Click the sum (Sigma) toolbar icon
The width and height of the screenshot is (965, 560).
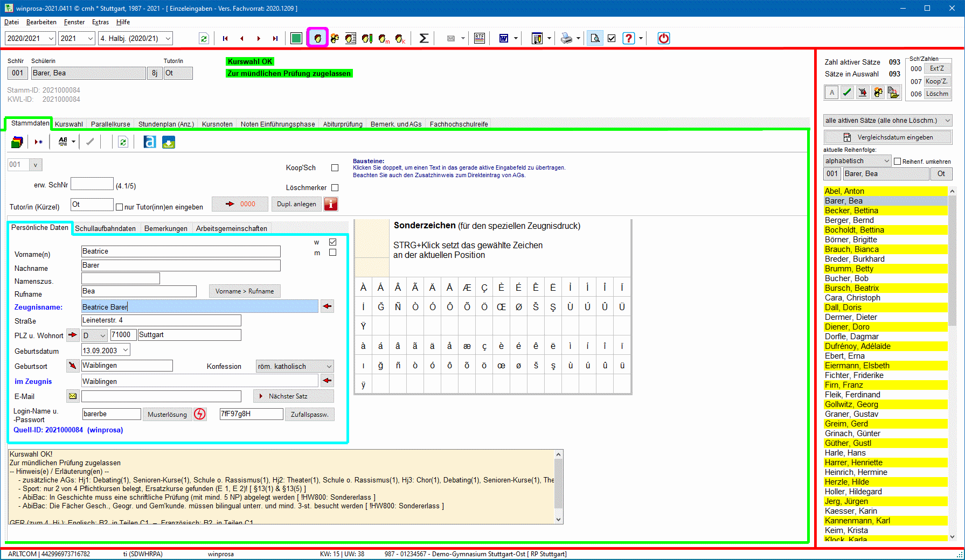point(424,38)
